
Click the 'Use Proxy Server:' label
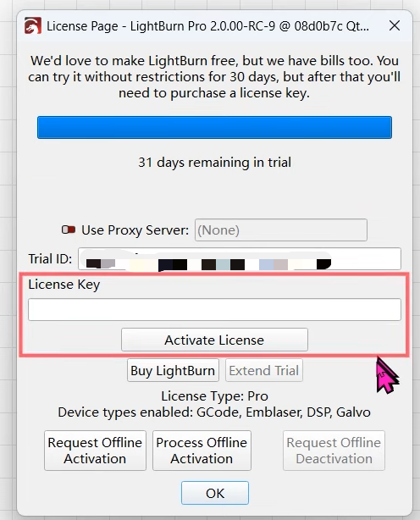(x=135, y=230)
